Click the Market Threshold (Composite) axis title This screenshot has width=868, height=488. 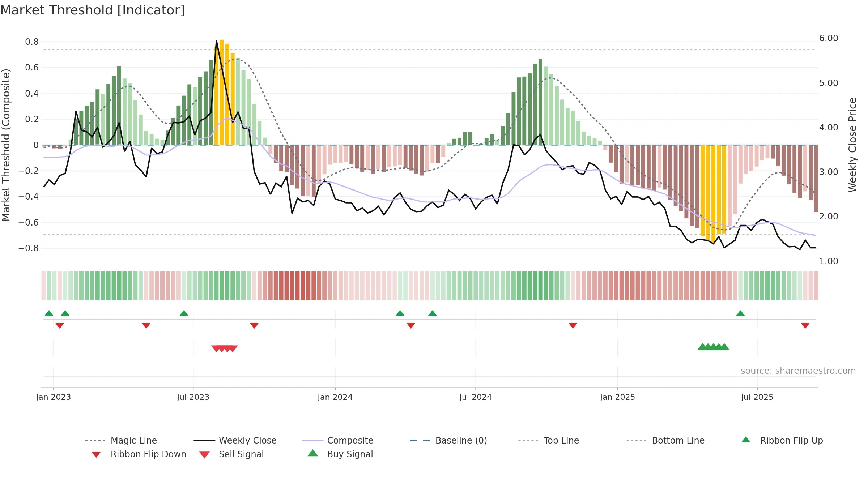(6, 145)
